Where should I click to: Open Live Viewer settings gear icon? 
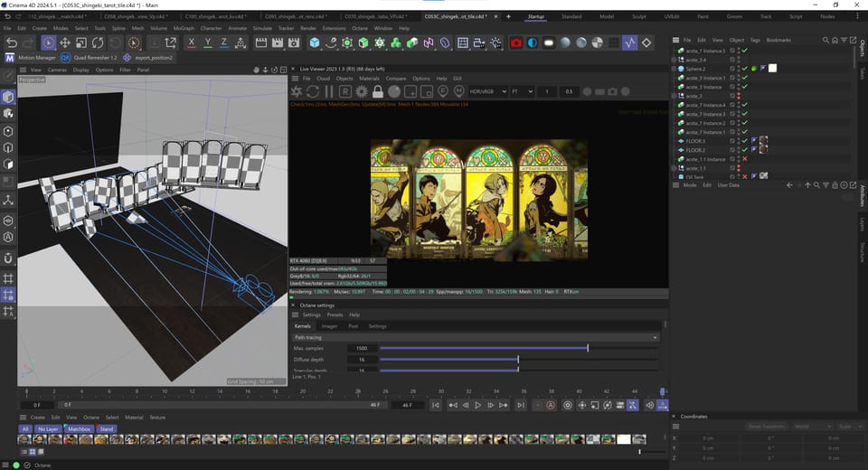pyautogui.click(x=362, y=92)
